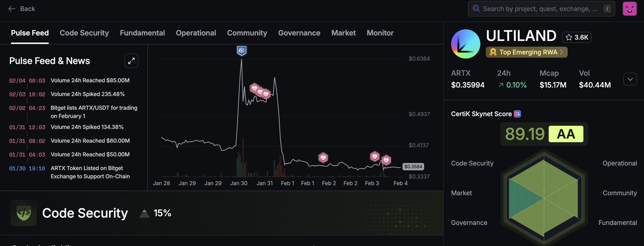The height and width of the screenshot is (246, 644).
Task: Click the $0.4137 price axis label
Action: click(419, 145)
